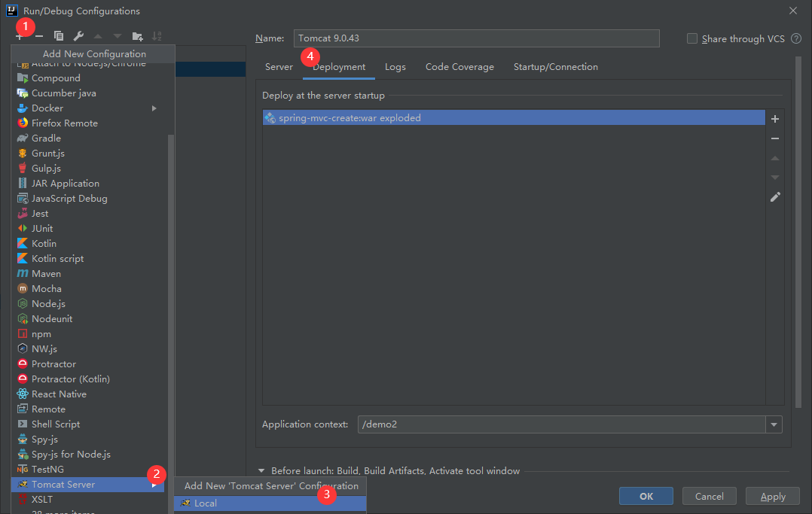812x514 pixels.
Task: Click the Application context field /demo2
Action: (562, 424)
